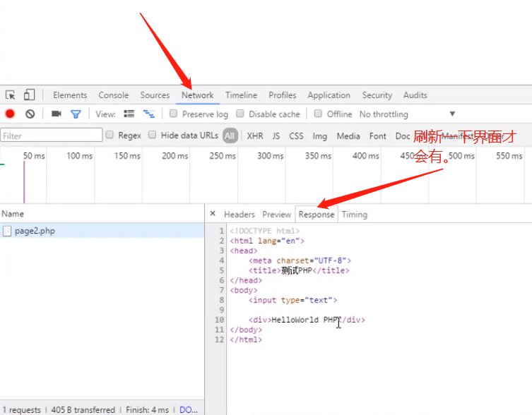
Task: Toggle capture screenshots camera icon
Action: 57,114
